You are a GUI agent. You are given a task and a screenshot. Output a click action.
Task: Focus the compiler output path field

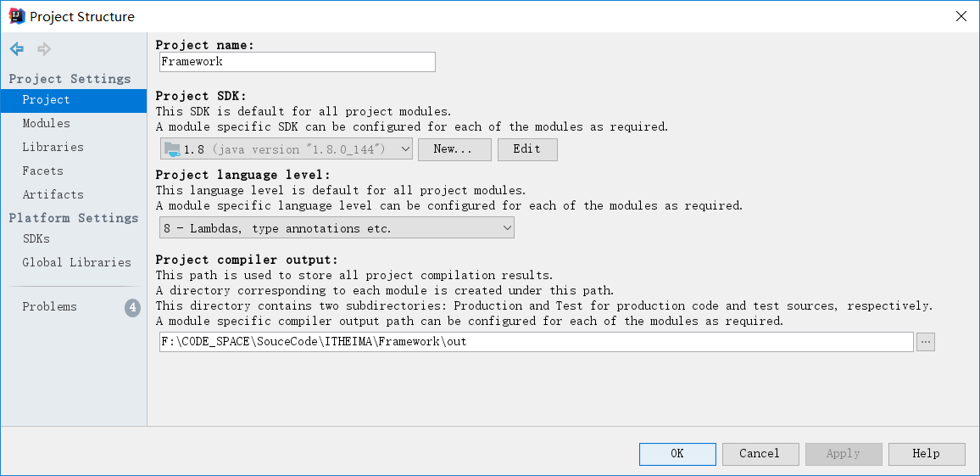(536, 342)
